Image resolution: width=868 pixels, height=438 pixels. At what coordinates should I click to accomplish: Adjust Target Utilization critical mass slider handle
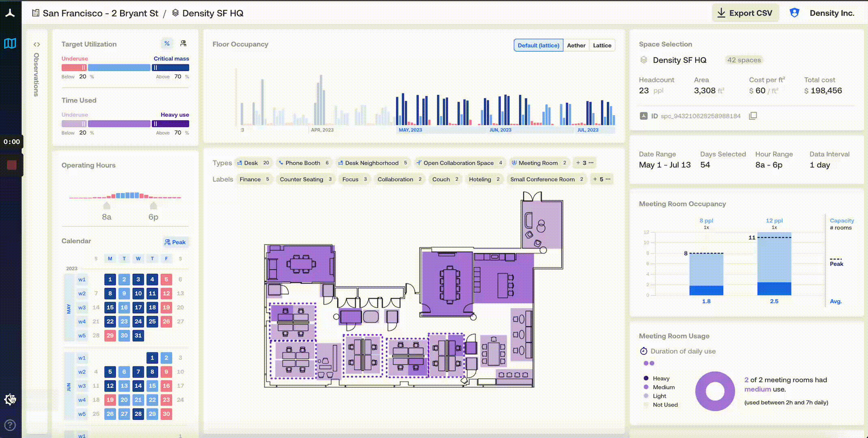tap(155, 68)
